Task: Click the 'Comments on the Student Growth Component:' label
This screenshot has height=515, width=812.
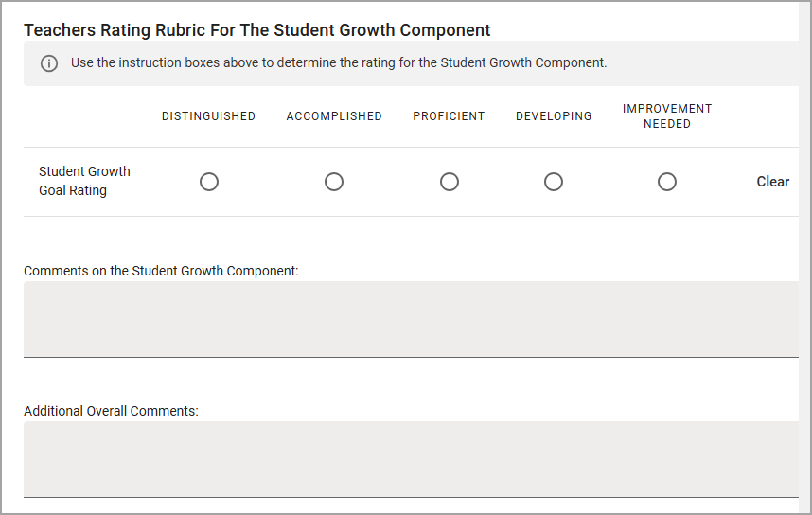Action: (x=161, y=271)
